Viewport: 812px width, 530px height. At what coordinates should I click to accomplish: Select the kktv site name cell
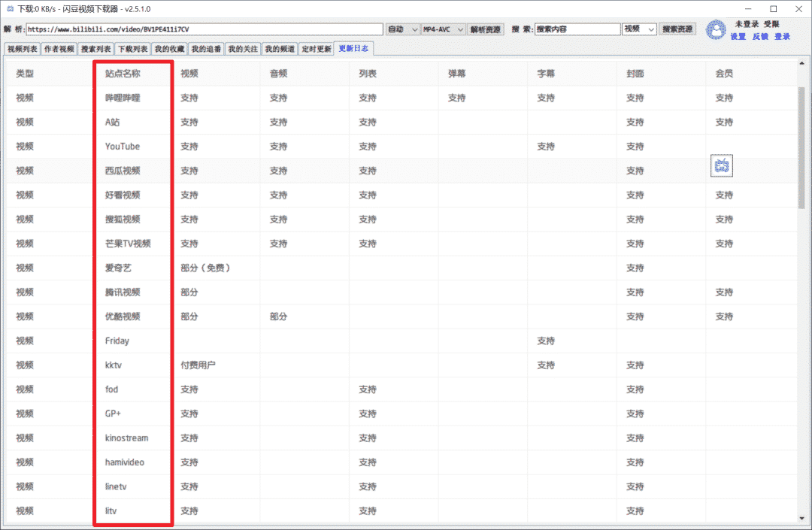click(114, 365)
